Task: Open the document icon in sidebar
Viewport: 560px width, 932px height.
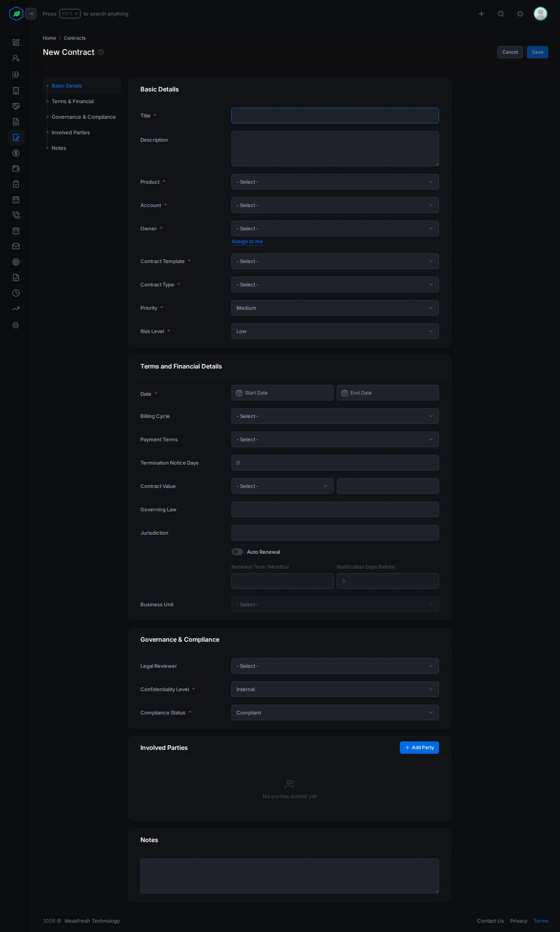Action: [16, 122]
